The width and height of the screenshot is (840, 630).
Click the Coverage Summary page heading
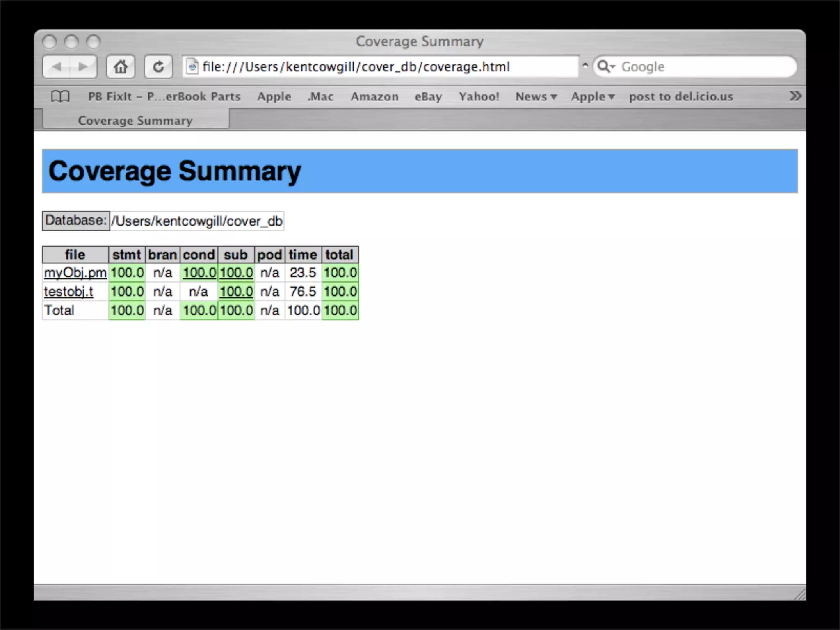tap(175, 171)
